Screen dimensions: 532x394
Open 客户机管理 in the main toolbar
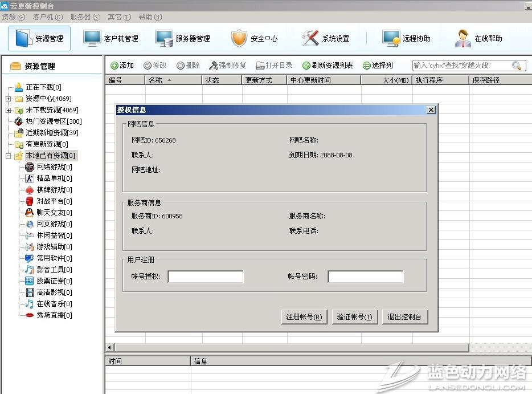(111, 39)
